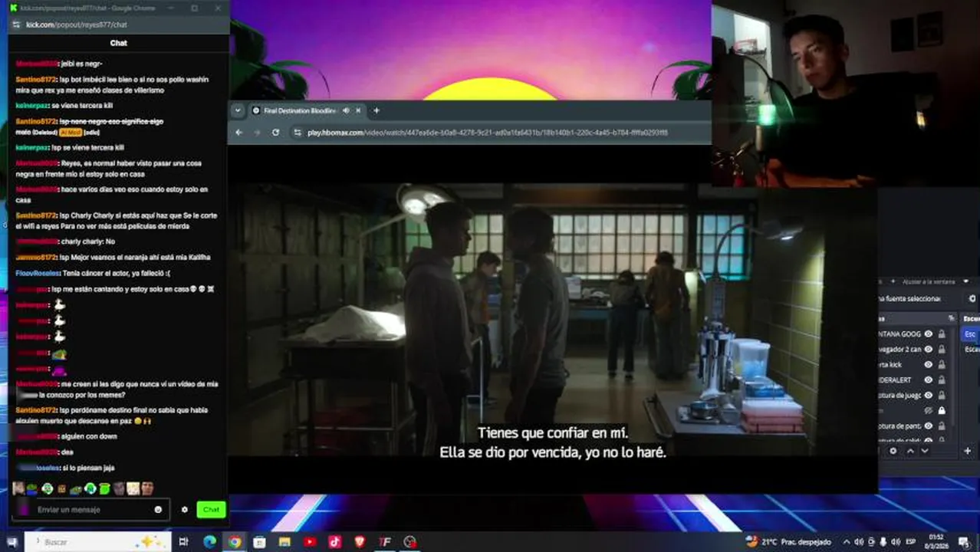The height and width of the screenshot is (552, 980).
Task: Toggle lock on captura de juego source
Action: [942, 396]
